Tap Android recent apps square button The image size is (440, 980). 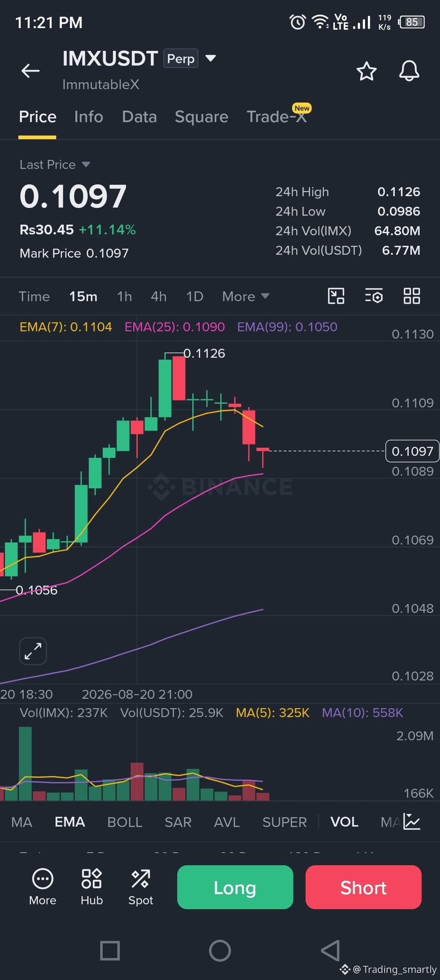click(x=110, y=951)
